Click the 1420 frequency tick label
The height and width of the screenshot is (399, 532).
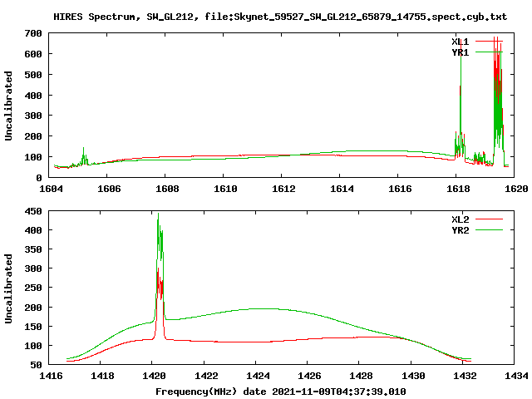(154, 376)
